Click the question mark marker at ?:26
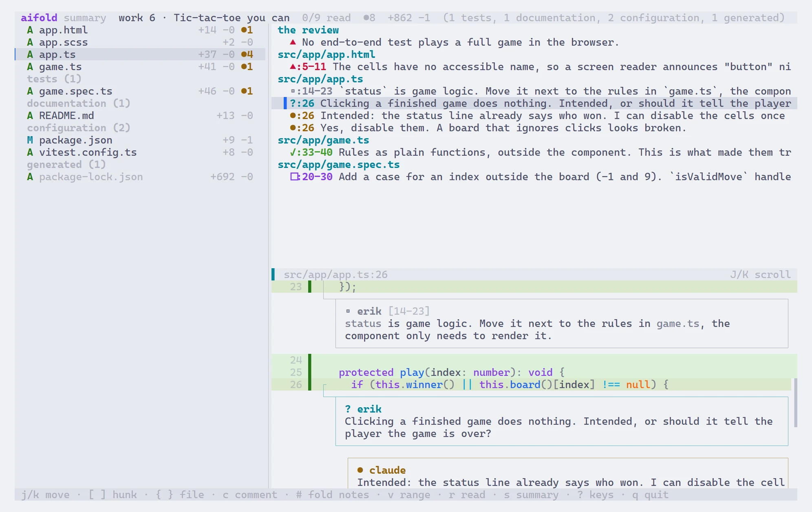The image size is (812, 512). (293, 104)
